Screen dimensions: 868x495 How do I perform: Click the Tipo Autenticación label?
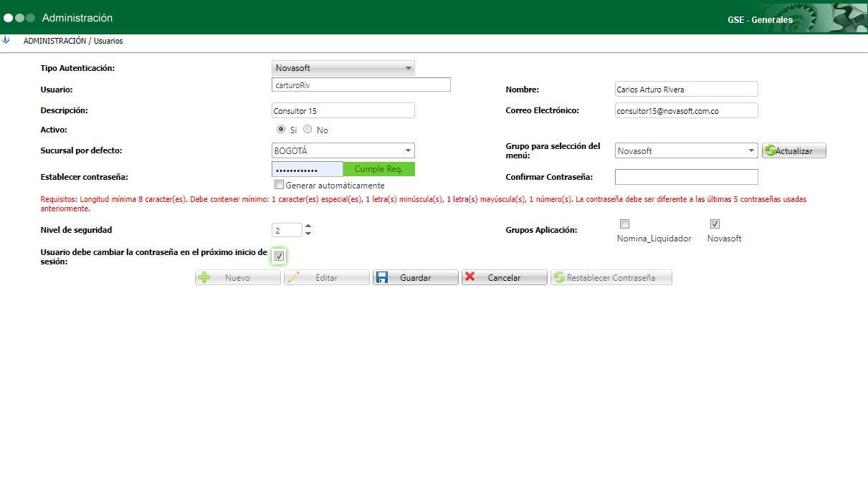(78, 68)
